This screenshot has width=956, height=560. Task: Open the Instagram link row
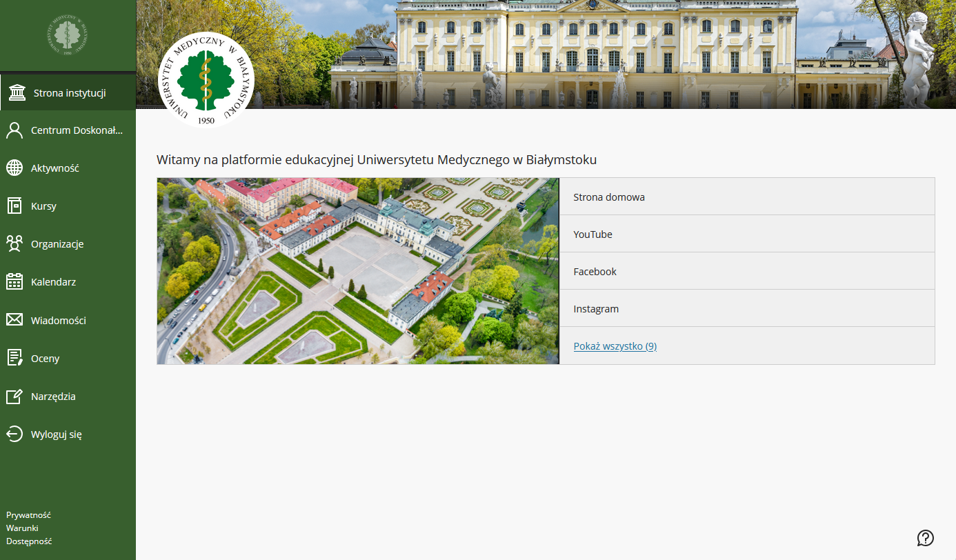click(x=746, y=309)
